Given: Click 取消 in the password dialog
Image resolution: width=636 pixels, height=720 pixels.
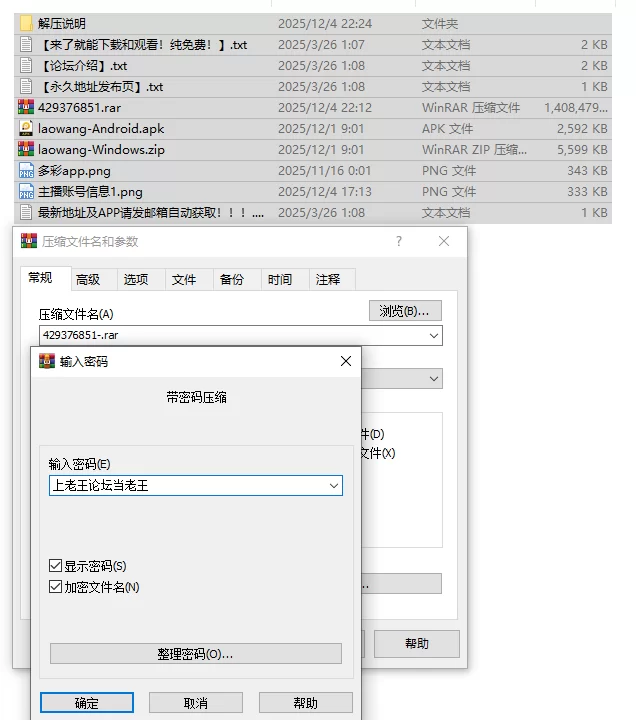Looking at the screenshot, I should 196,703.
